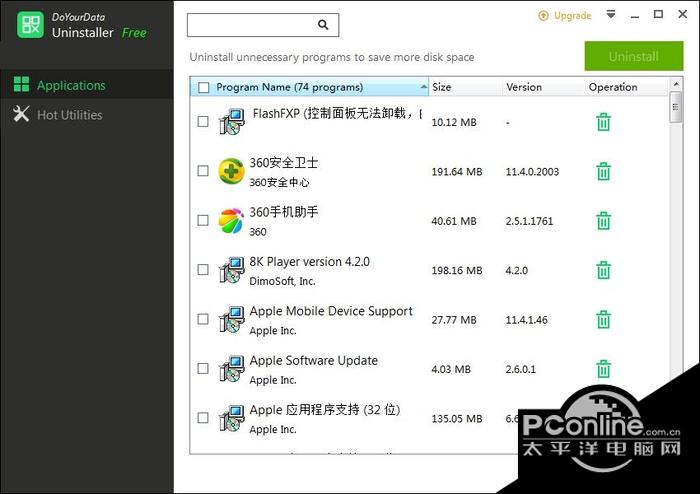Image resolution: width=700 pixels, height=494 pixels.
Task: Click the Hot Utilities wrench icon
Action: pyautogui.click(x=21, y=114)
